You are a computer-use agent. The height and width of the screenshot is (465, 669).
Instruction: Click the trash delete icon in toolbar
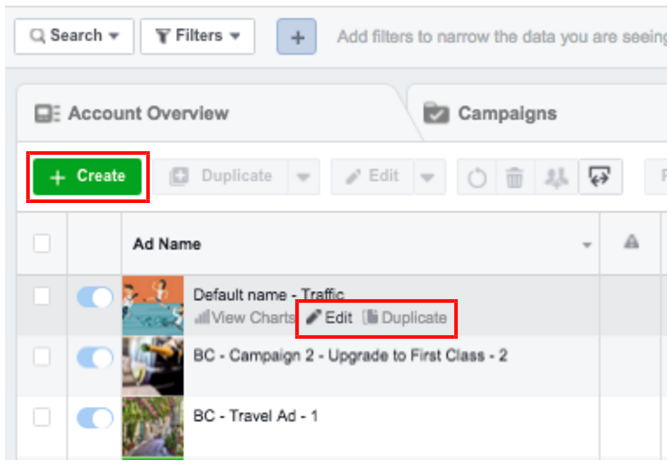point(515,177)
